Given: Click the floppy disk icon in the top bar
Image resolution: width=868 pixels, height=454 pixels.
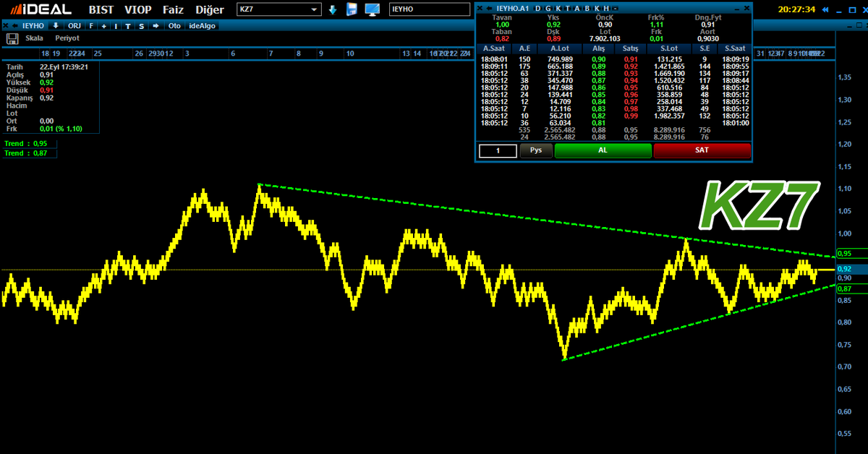Looking at the screenshot, I should point(352,9).
